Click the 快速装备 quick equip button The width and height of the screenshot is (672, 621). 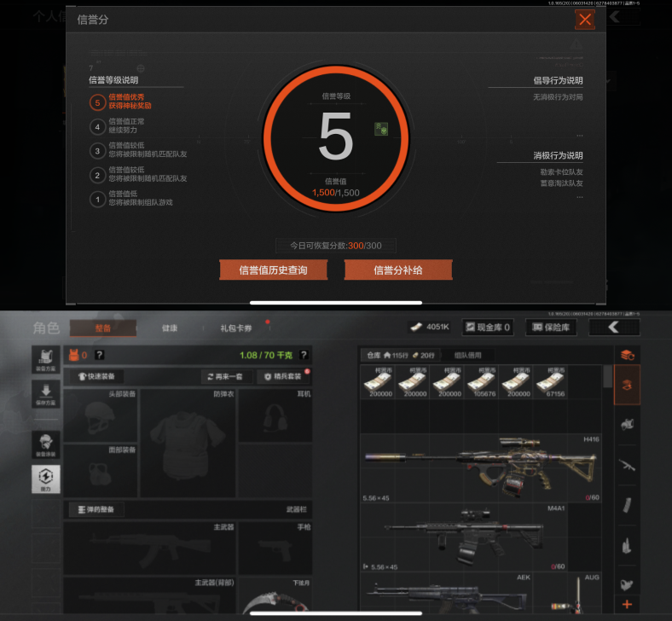[x=96, y=376]
